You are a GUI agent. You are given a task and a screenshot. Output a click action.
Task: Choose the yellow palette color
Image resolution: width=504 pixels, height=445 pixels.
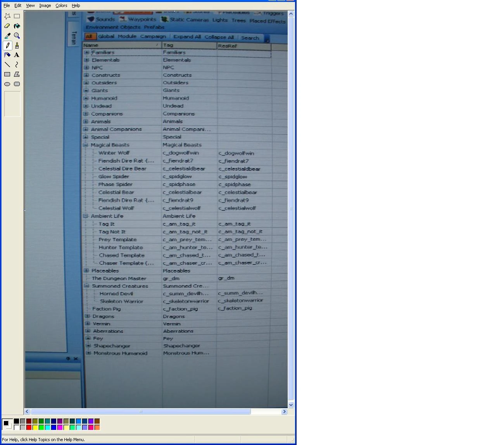(35, 428)
